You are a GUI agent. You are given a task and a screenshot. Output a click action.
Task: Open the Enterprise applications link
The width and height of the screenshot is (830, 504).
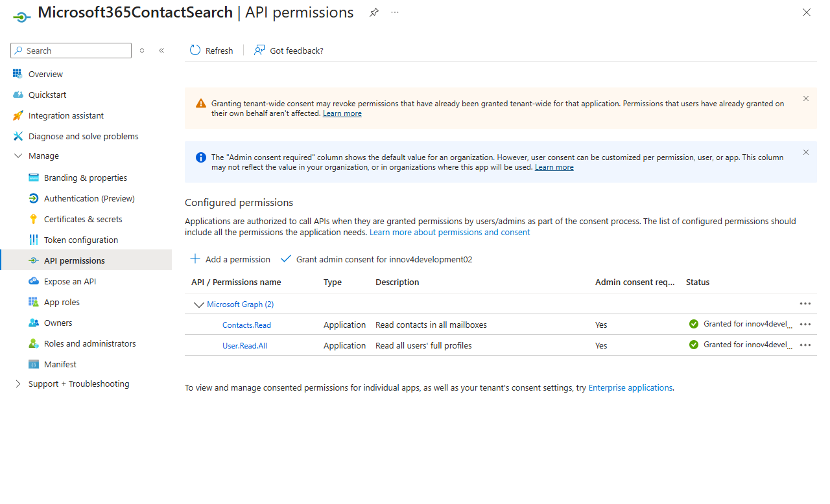[630, 387]
